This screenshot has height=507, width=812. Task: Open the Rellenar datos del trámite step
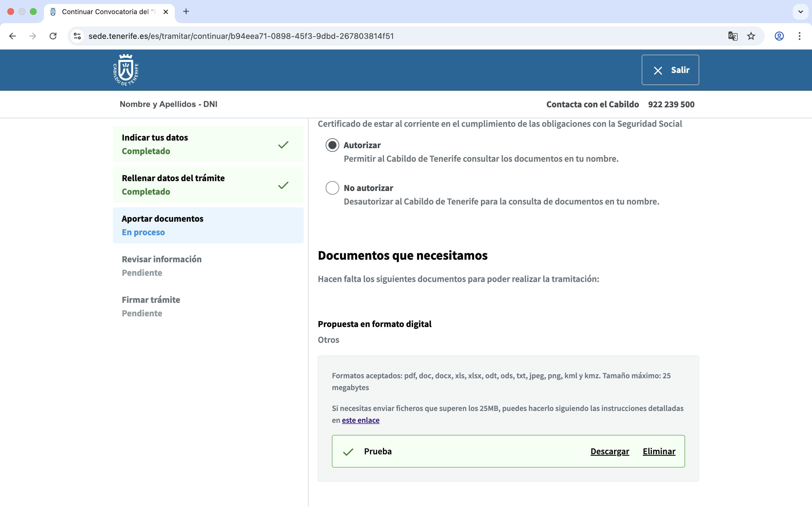[208, 185]
